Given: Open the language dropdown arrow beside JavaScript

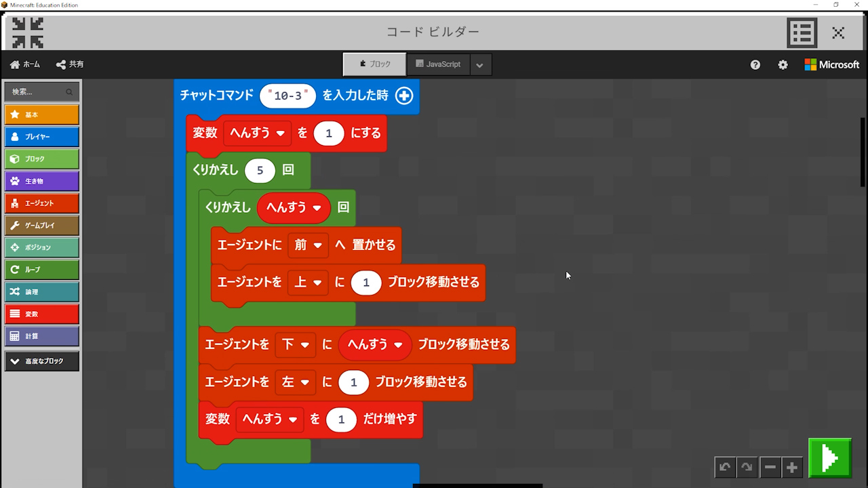Looking at the screenshot, I should (479, 65).
